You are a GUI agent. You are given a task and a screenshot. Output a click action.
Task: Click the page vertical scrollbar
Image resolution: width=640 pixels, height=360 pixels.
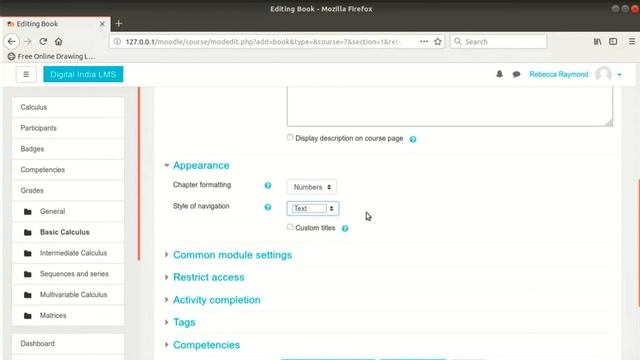638,243
